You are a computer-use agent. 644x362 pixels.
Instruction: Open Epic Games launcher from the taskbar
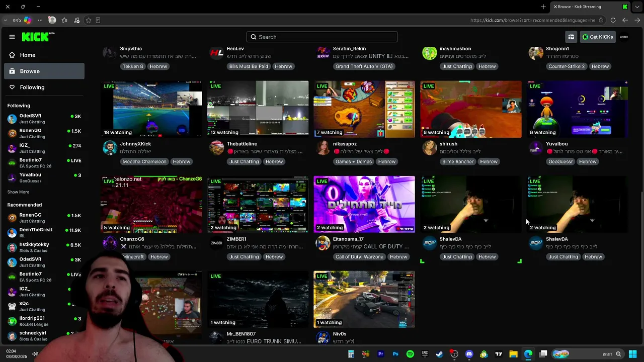coord(425,354)
